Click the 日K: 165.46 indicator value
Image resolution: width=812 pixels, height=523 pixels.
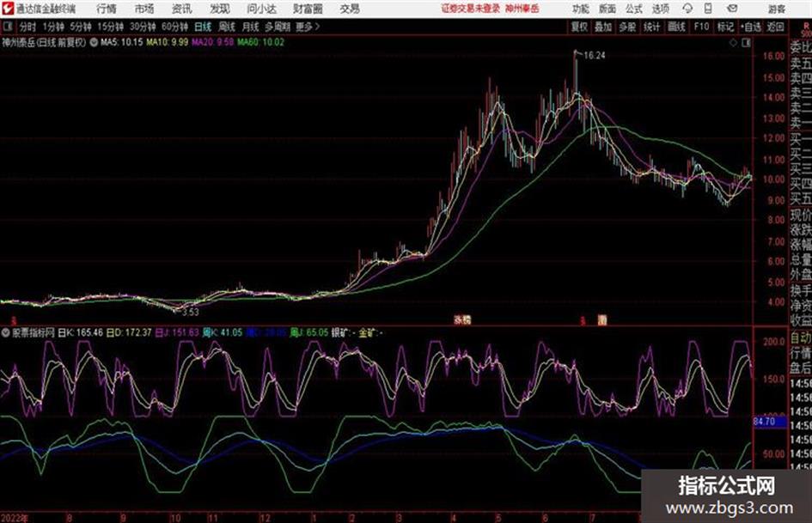[x=80, y=332]
